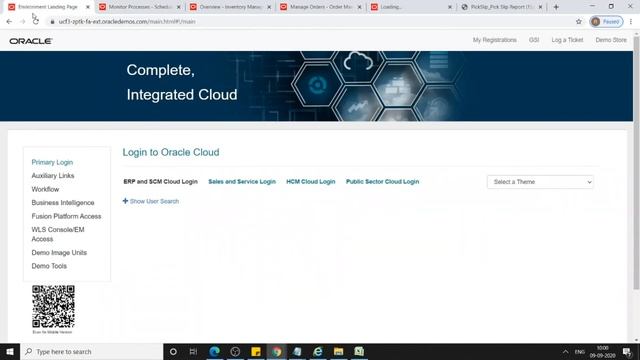The width and height of the screenshot is (640, 360).
Task: Select the Sales and Service Login tab
Action: tap(242, 182)
